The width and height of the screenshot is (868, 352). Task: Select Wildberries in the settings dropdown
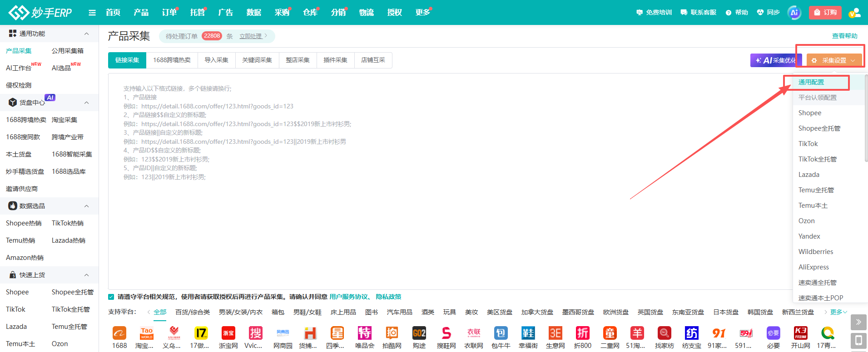pyautogui.click(x=816, y=252)
